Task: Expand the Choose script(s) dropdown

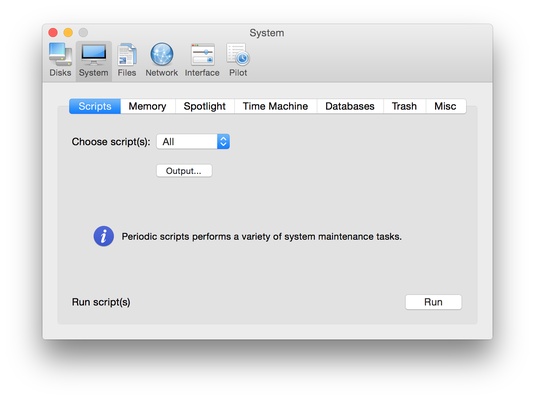Action: [x=193, y=141]
